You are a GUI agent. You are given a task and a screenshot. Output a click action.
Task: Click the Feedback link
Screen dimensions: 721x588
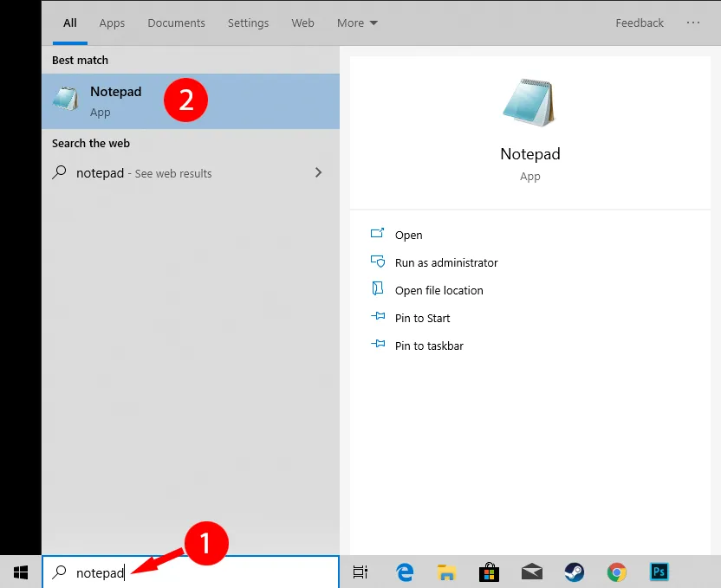click(x=640, y=23)
